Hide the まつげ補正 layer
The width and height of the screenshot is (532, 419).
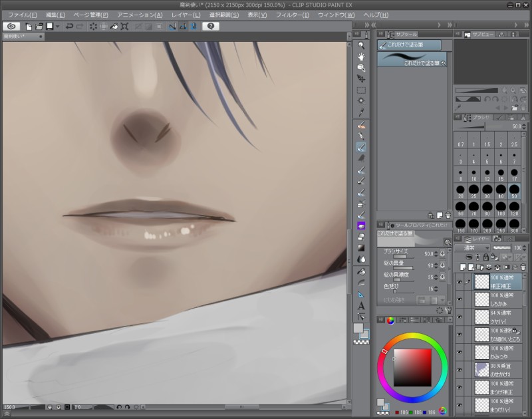tap(460, 388)
